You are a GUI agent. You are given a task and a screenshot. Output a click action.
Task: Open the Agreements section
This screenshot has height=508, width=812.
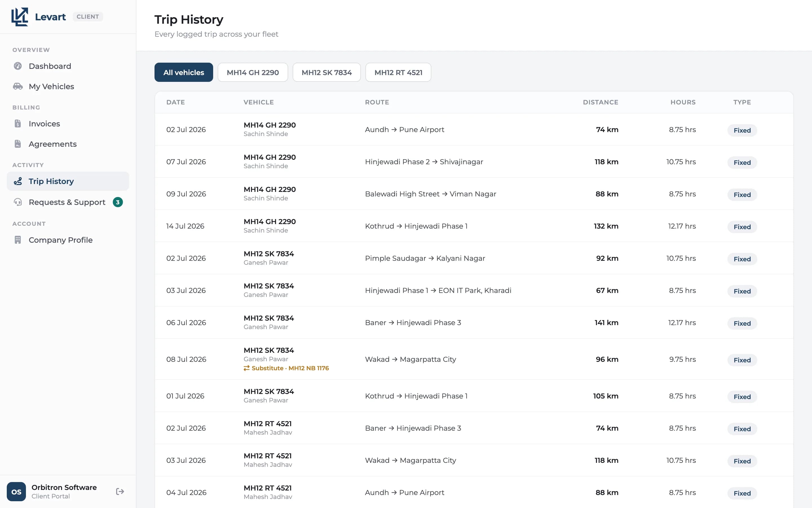pos(68,144)
